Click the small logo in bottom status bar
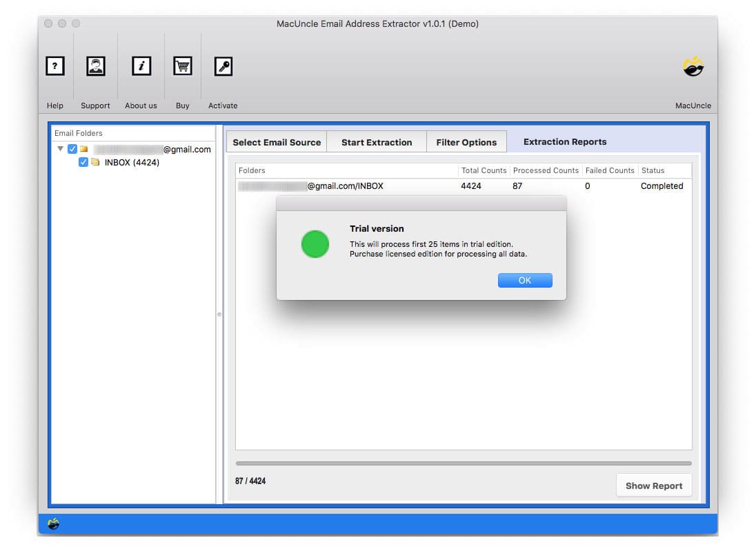This screenshot has height=551, width=756. click(x=54, y=524)
